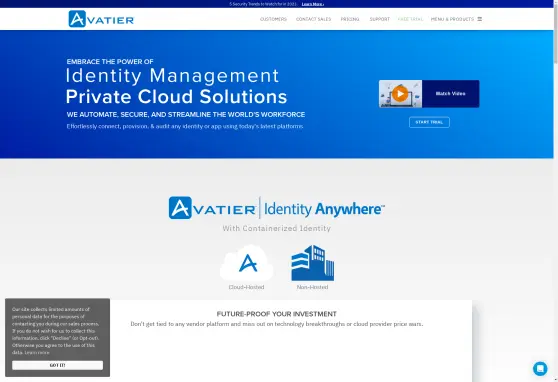558x382 pixels.
Task: Click the Non-Hosted label
Action: tap(312, 287)
